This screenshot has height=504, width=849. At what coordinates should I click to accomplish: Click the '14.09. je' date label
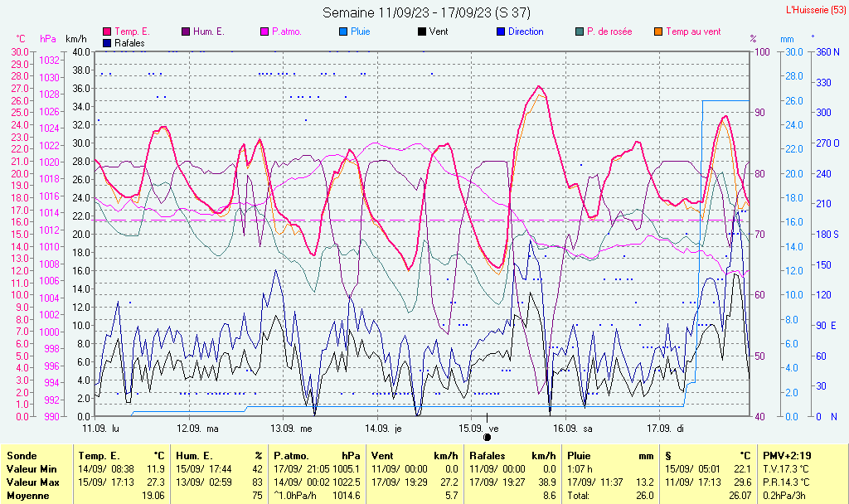(383, 429)
